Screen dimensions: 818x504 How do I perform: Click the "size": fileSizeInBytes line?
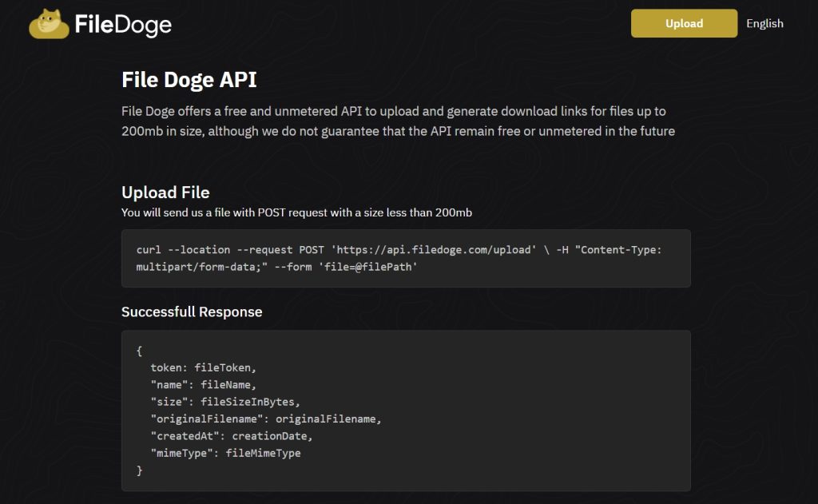point(225,403)
